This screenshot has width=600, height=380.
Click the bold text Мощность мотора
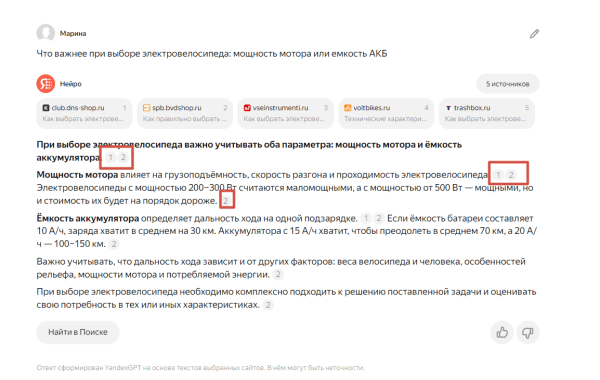tap(77, 175)
